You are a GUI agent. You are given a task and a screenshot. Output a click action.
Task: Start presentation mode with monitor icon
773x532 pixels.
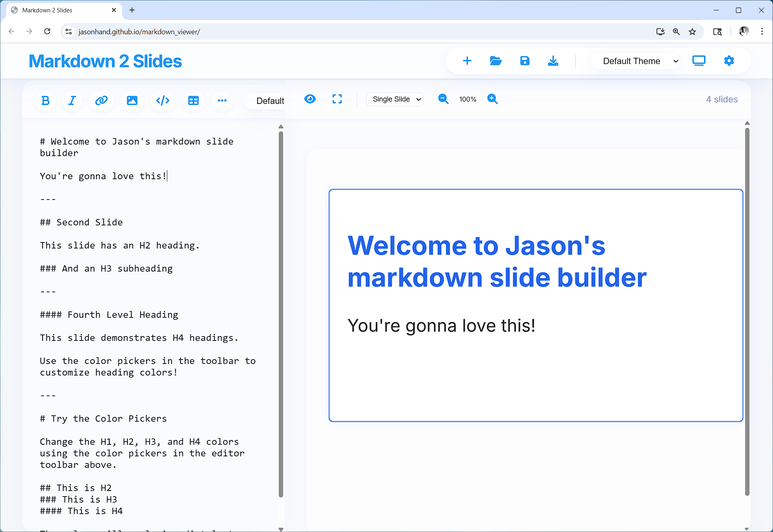click(699, 61)
